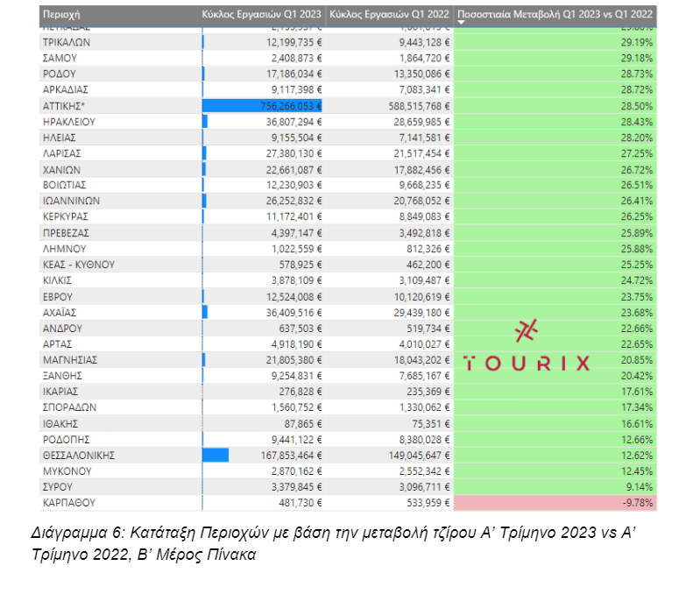This screenshot has width=700, height=594.
Task: Select the red -9.78% cell for ΚΑΡΠΑΘΟΥ
Action: tap(555, 503)
